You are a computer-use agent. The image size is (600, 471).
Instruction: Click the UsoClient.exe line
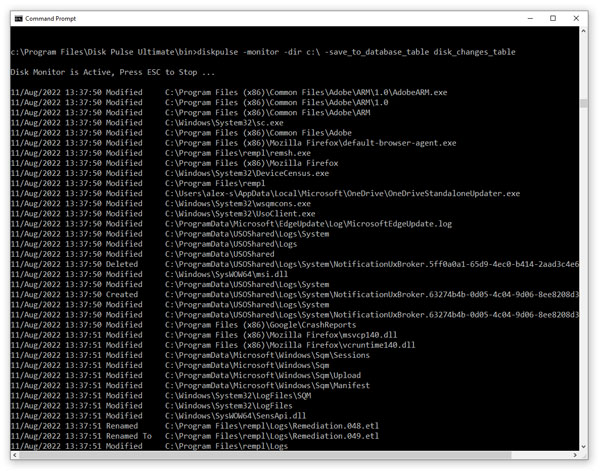point(163,214)
